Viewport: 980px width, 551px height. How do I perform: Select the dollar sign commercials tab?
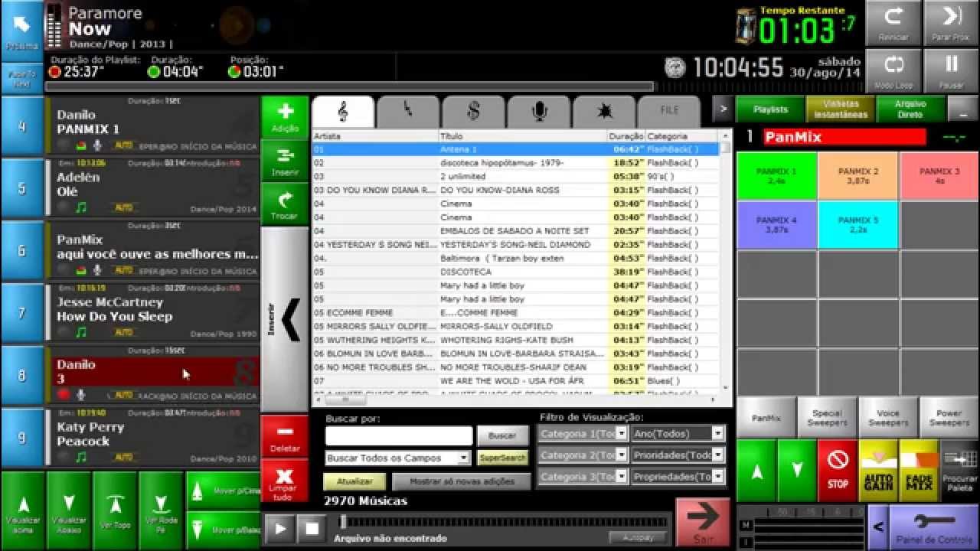[x=473, y=112]
